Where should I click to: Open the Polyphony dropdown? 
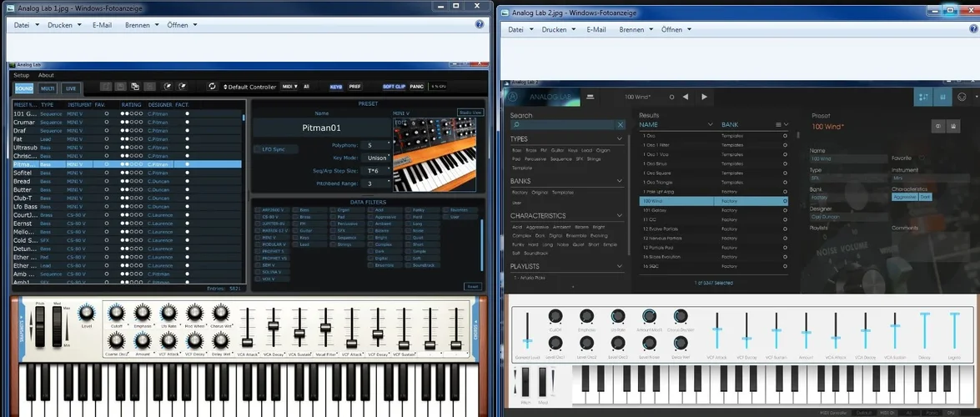pos(376,145)
